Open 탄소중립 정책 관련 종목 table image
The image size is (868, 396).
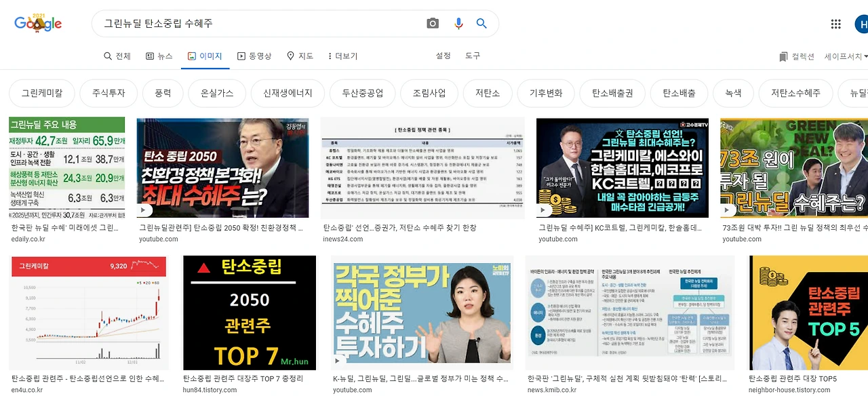tap(422, 169)
